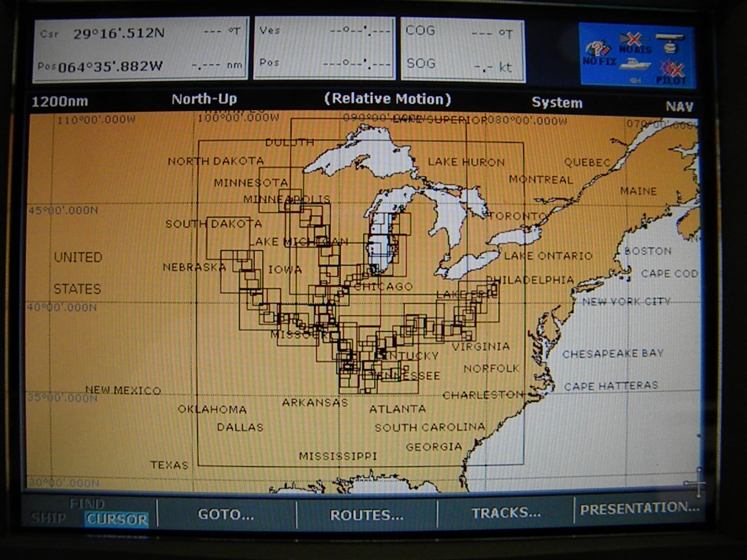Viewport: 747px width, 560px height.
Task: Click the North-Up orientation label
Action: 204,99
